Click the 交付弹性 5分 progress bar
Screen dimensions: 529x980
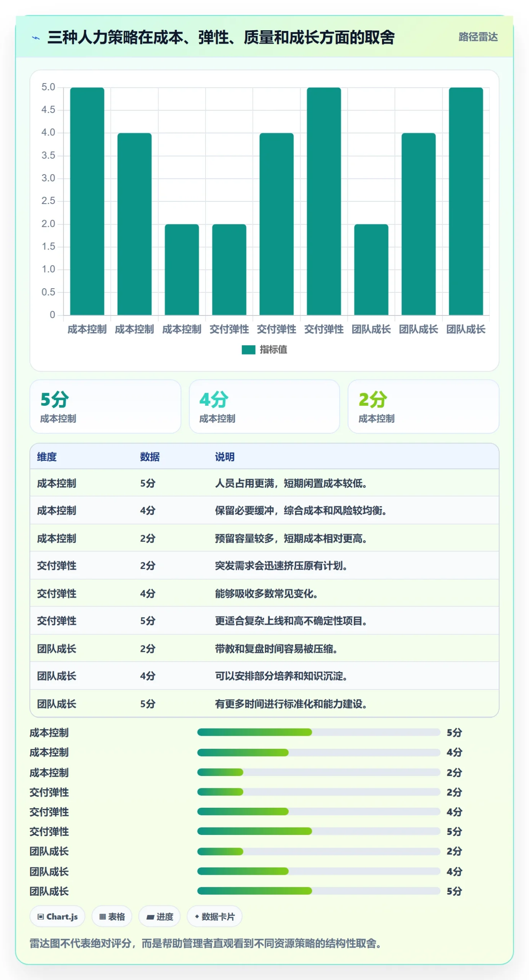click(x=318, y=831)
